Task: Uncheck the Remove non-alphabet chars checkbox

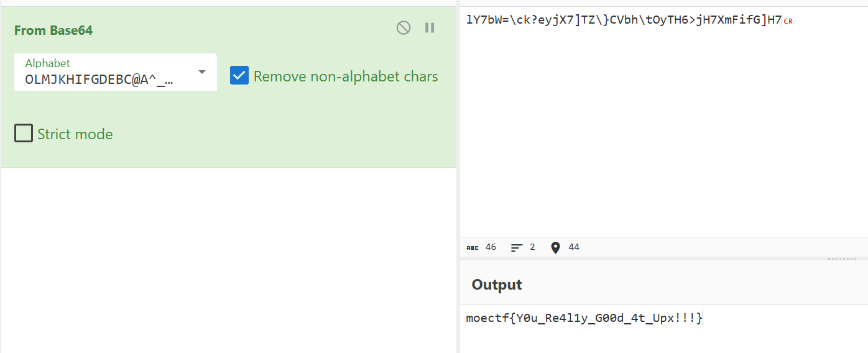Action: click(x=239, y=76)
